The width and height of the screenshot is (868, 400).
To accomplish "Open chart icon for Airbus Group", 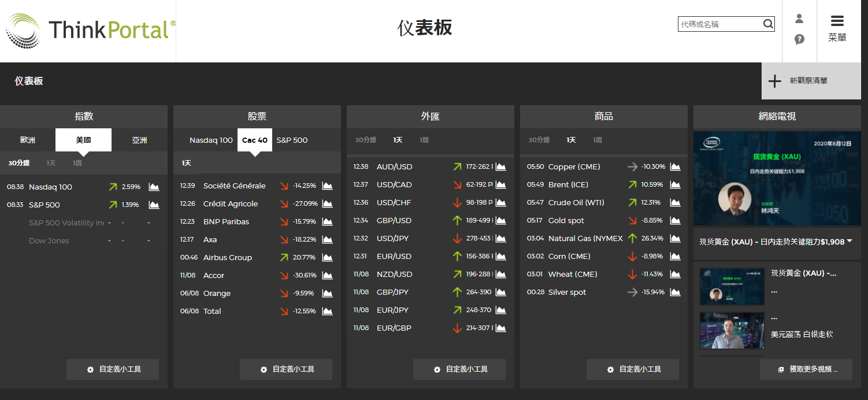I will tap(327, 257).
